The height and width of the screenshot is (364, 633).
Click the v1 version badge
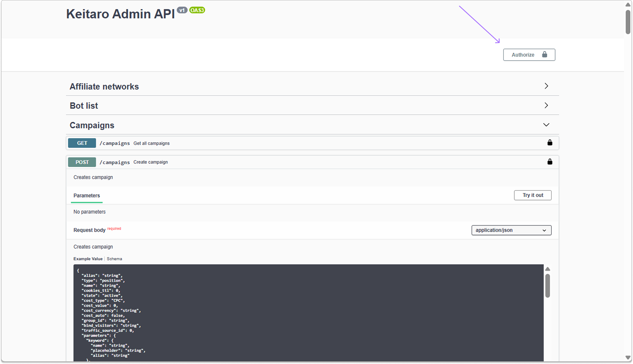pyautogui.click(x=182, y=10)
